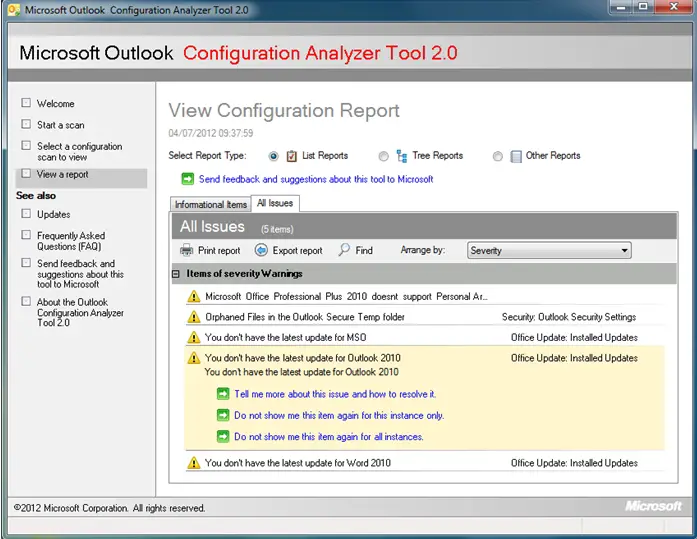The height and width of the screenshot is (539, 697).
Task: Click box icon beside Frequently Asked Questions
Action: [x=26, y=234]
